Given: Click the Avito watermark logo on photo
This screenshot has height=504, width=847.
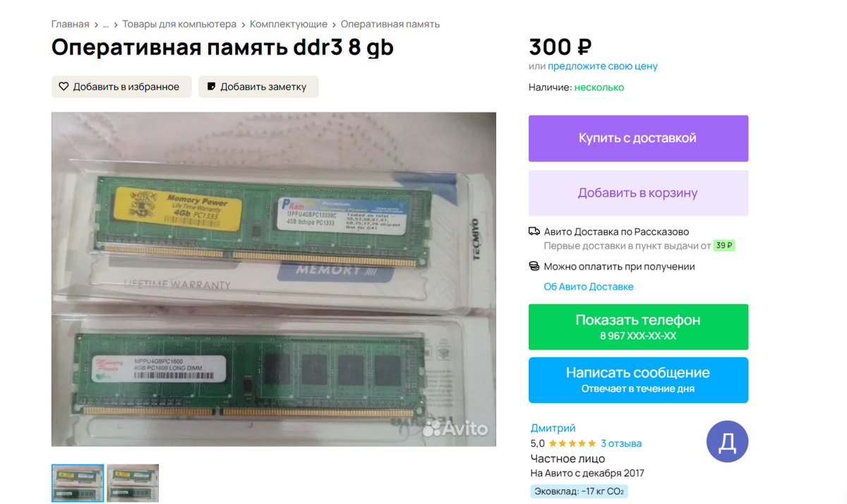Looking at the screenshot, I should (x=455, y=428).
